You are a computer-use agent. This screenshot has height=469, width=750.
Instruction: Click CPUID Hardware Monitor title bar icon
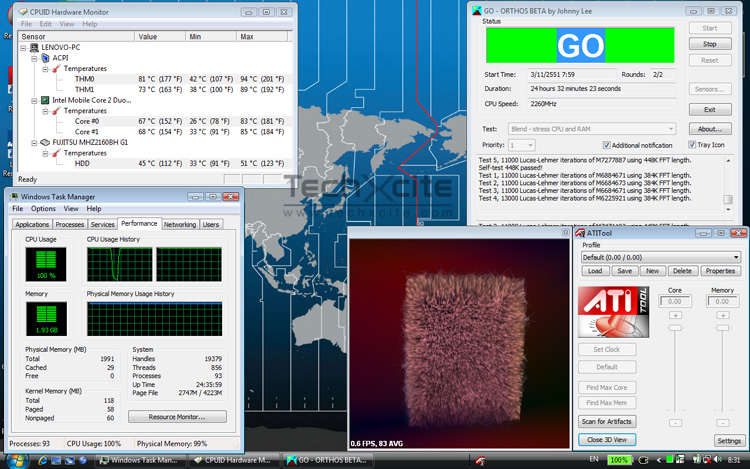(22, 11)
